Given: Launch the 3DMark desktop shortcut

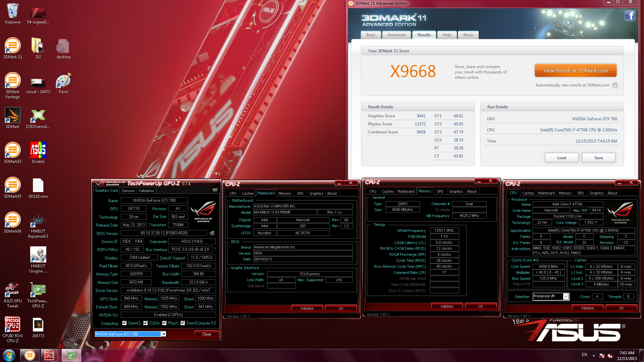Looking at the screenshot, I should click(12, 118).
